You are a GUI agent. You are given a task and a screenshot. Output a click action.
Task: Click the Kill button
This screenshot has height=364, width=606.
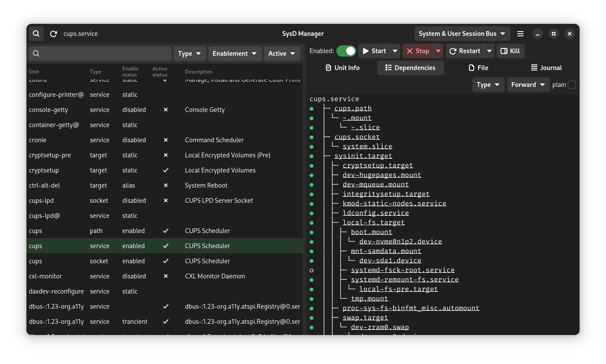click(x=510, y=51)
